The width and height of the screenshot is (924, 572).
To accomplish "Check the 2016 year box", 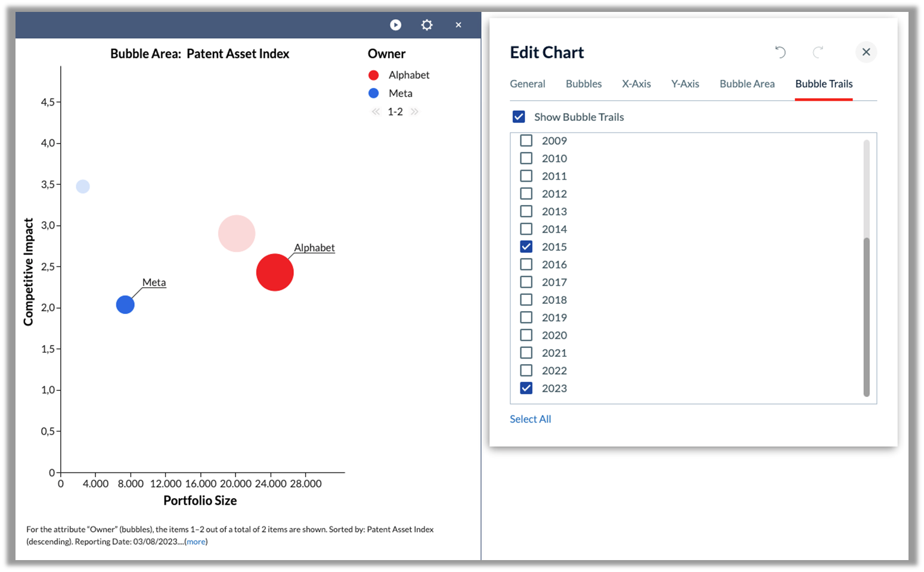I will tap(526, 265).
